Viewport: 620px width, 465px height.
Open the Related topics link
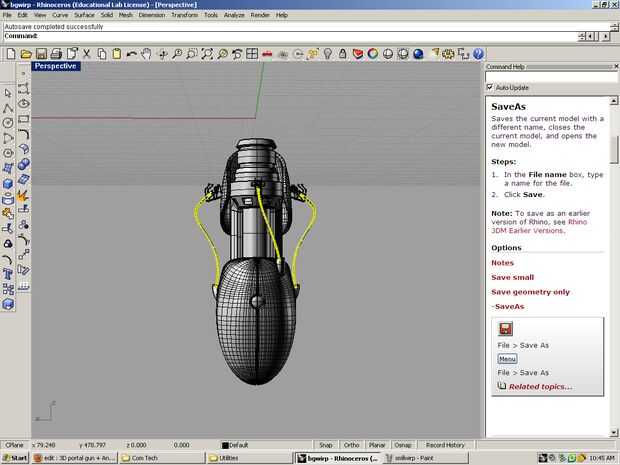tap(540, 386)
